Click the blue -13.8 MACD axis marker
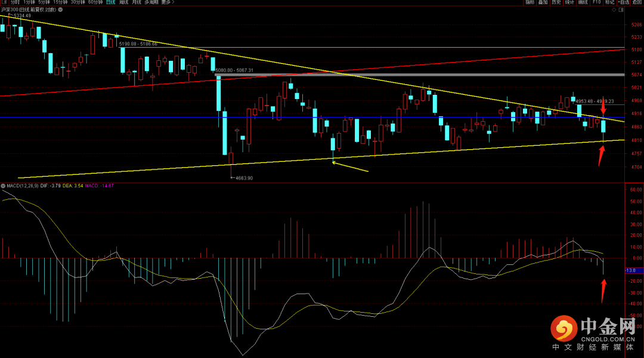Image resolution: width=644 pixels, height=358 pixels. (x=634, y=270)
